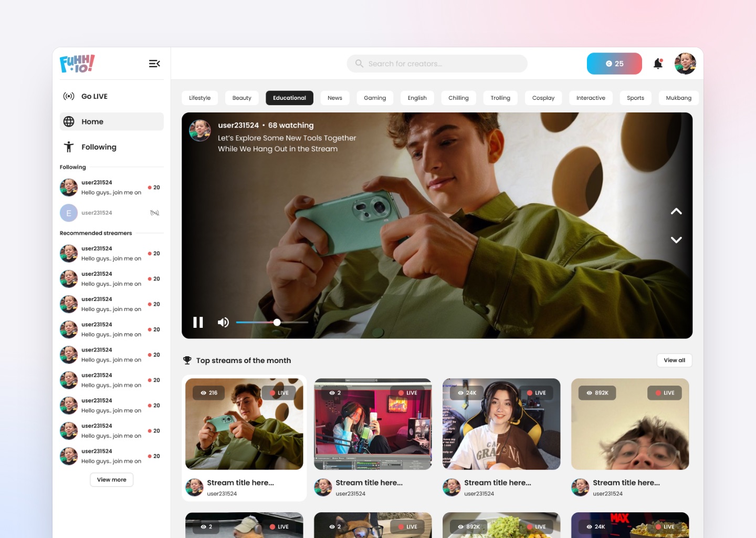Open Following with the person icon
This screenshot has height=538, width=756.
click(x=69, y=147)
